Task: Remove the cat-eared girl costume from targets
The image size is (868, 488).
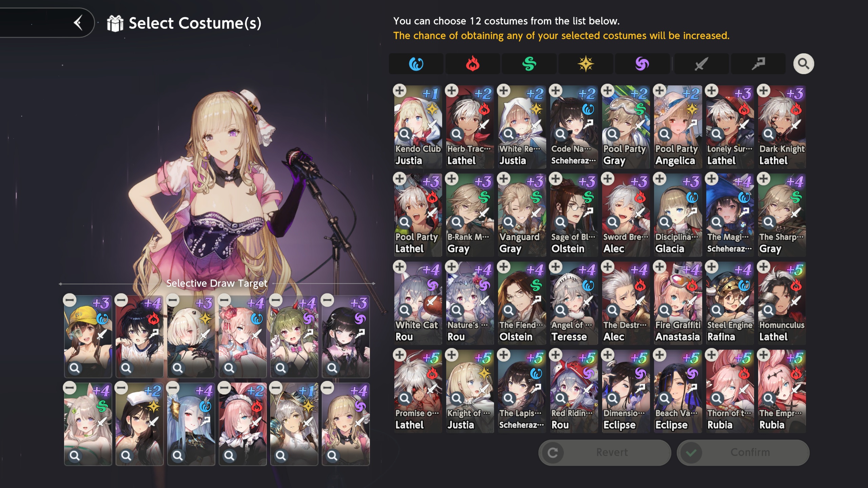Action: 70,388
